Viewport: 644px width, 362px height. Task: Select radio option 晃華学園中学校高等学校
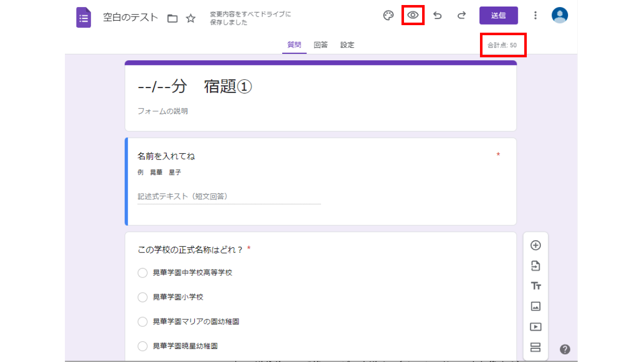(x=143, y=273)
